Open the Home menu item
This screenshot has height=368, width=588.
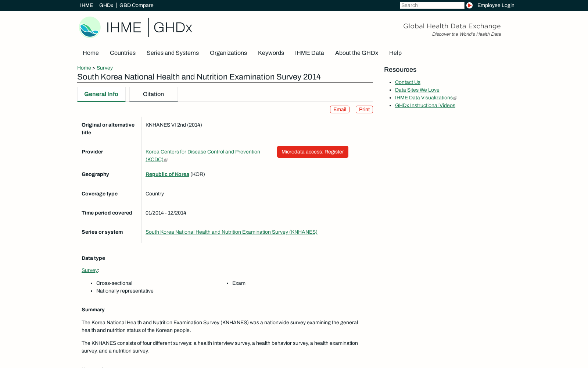pyautogui.click(x=91, y=53)
